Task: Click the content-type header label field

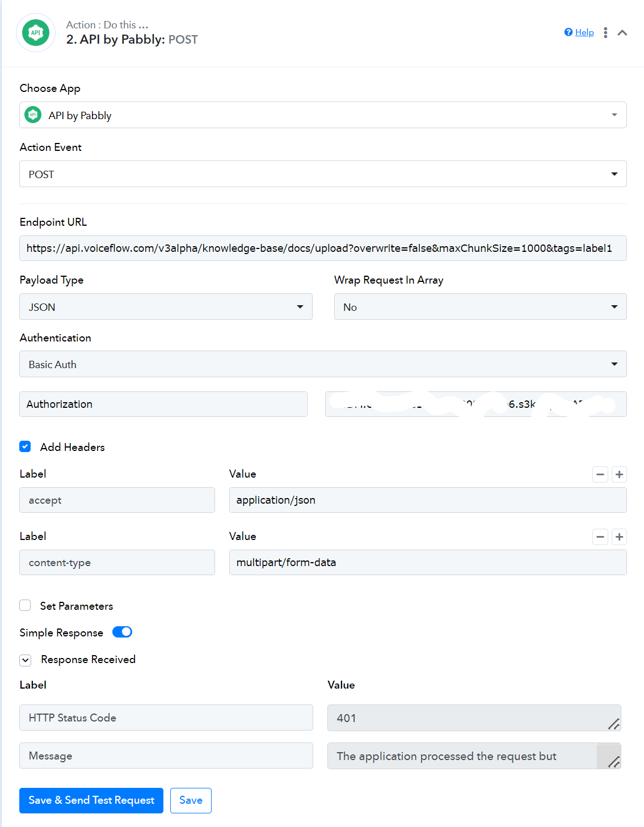Action: coord(117,563)
